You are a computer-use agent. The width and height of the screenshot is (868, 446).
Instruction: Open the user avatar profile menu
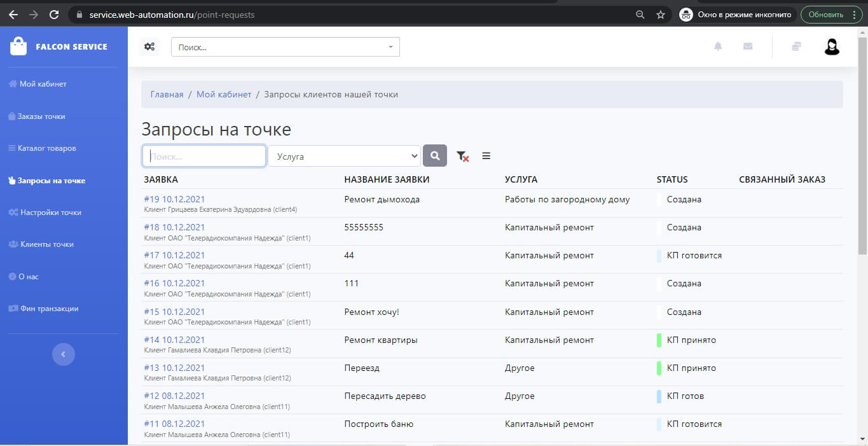click(x=832, y=46)
